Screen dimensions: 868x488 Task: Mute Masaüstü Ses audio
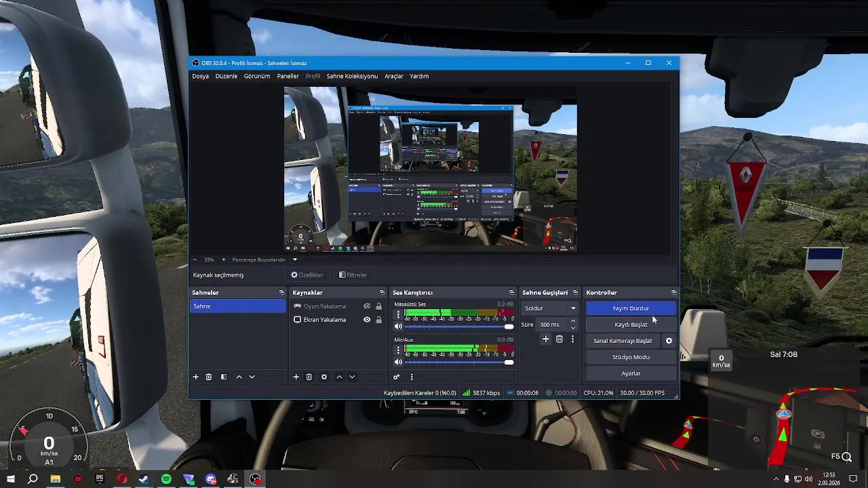tap(398, 327)
